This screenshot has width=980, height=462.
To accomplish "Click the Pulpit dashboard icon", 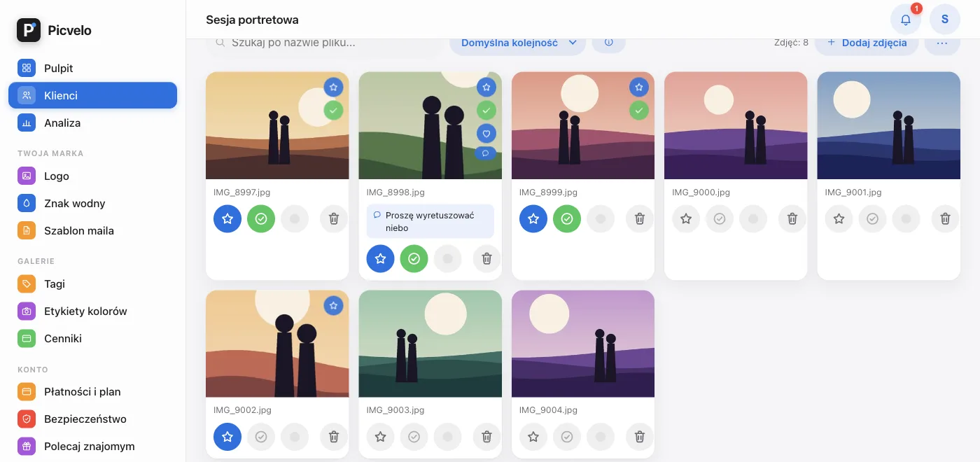I will (x=27, y=69).
